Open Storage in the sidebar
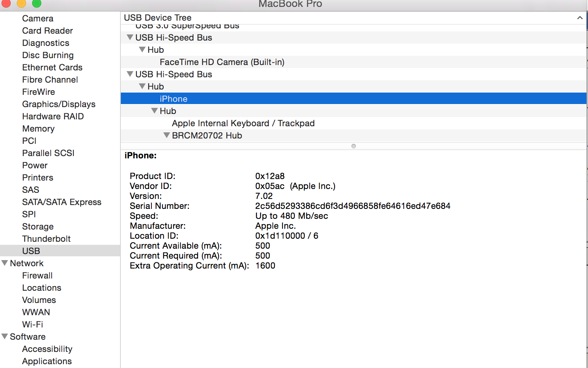Viewport: 588px width, 368px height. coord(38,226)
